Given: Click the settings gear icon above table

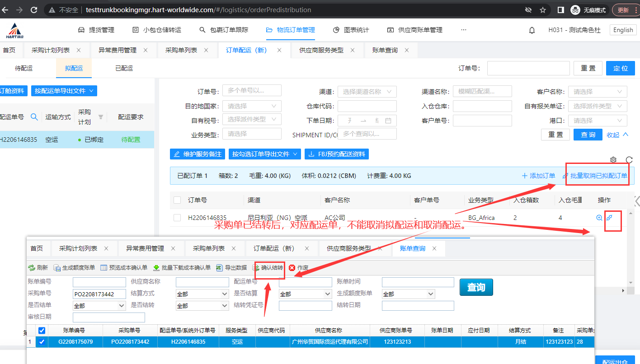Looking at the screenshot, I should click(613, 160).
